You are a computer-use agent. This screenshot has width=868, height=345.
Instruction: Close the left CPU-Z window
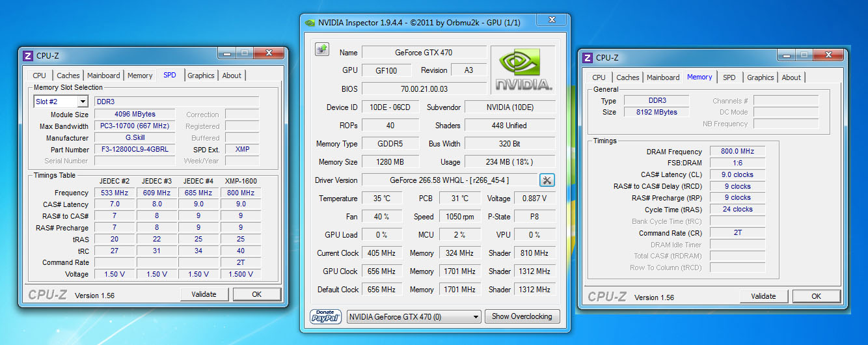click(269, 53)
